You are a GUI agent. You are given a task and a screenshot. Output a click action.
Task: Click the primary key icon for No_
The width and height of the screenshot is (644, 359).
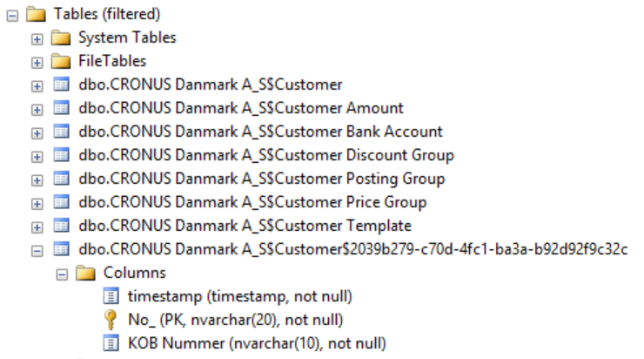point(110,320)
